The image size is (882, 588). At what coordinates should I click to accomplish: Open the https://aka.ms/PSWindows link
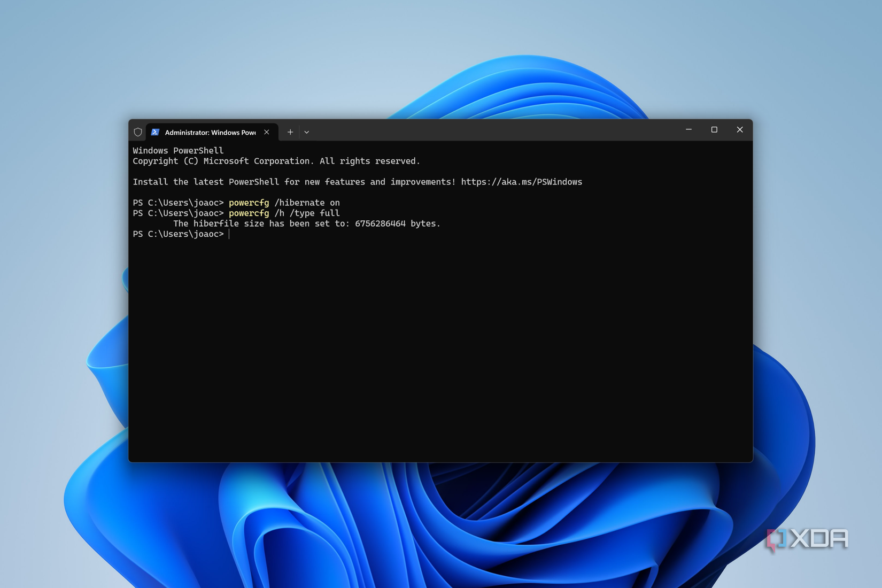522,182
